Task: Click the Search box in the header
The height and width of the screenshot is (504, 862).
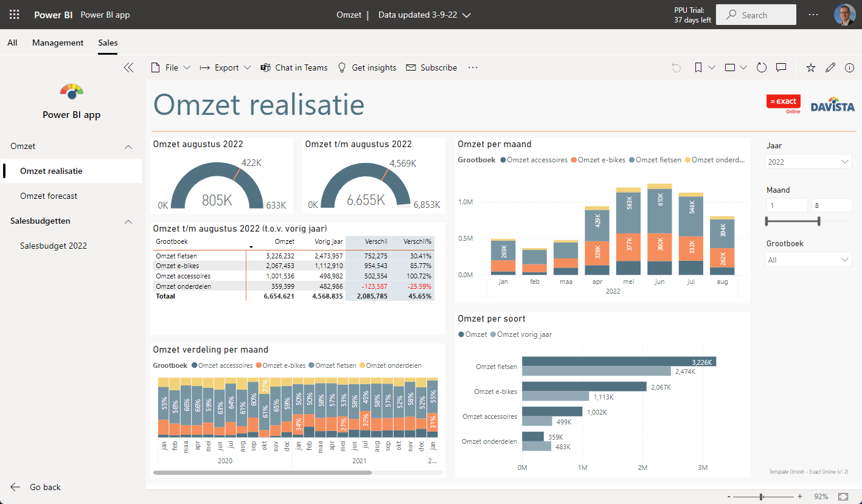Action: (x=756, y=14)
